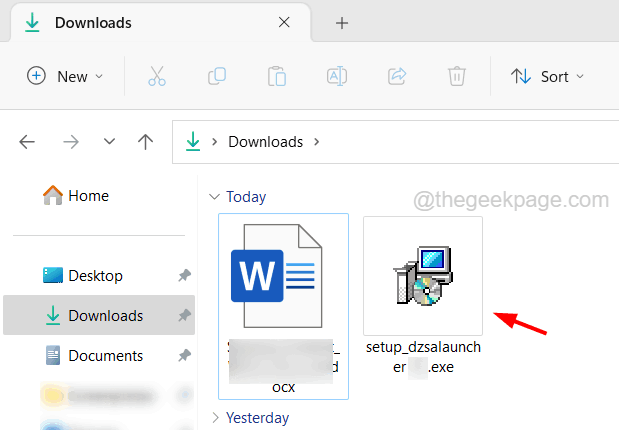Go forward with the right arrow
Viewport: 619px width, 430px height.
coord(71,142)
